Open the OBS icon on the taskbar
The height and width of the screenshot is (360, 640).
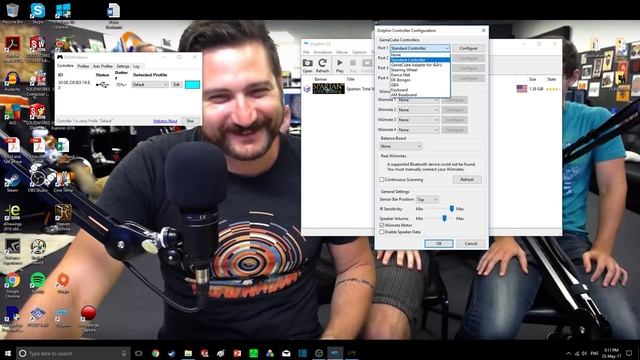pos(319,353)
